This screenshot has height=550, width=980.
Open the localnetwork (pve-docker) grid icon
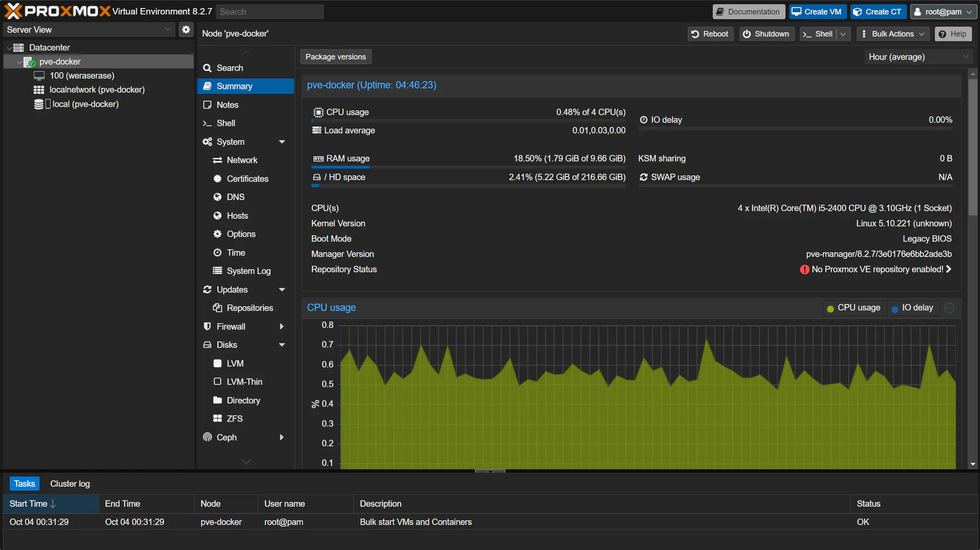pos(39,90)
